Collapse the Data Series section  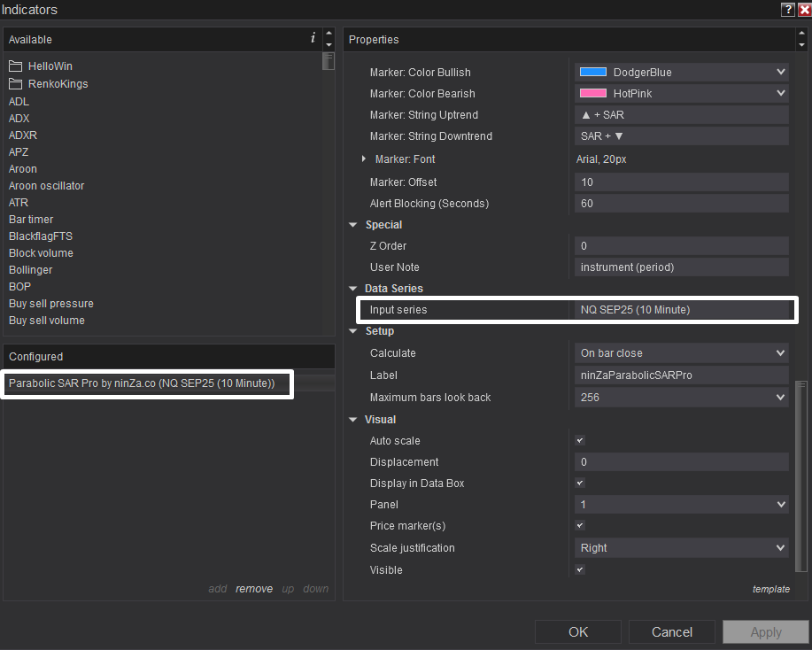click(x=353, y=289)
